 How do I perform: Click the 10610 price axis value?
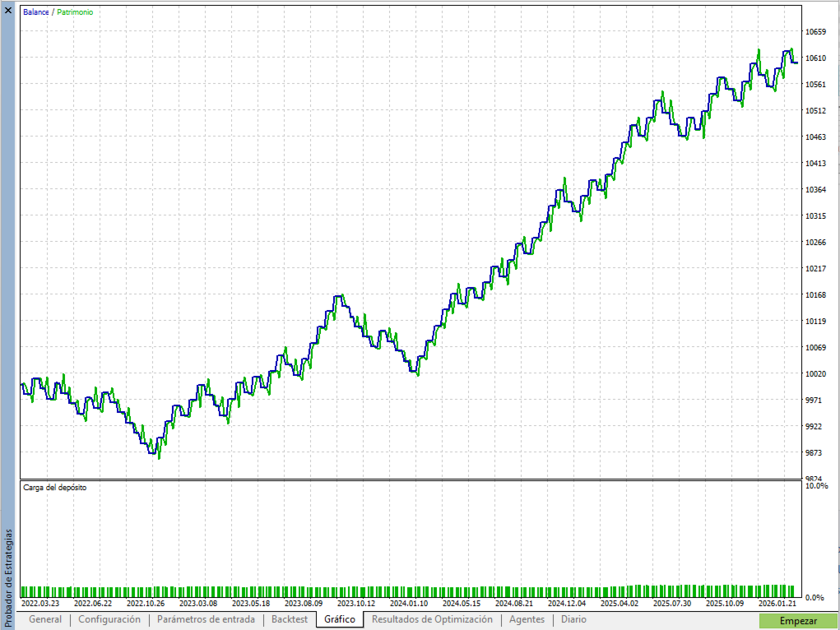(815, 58)
